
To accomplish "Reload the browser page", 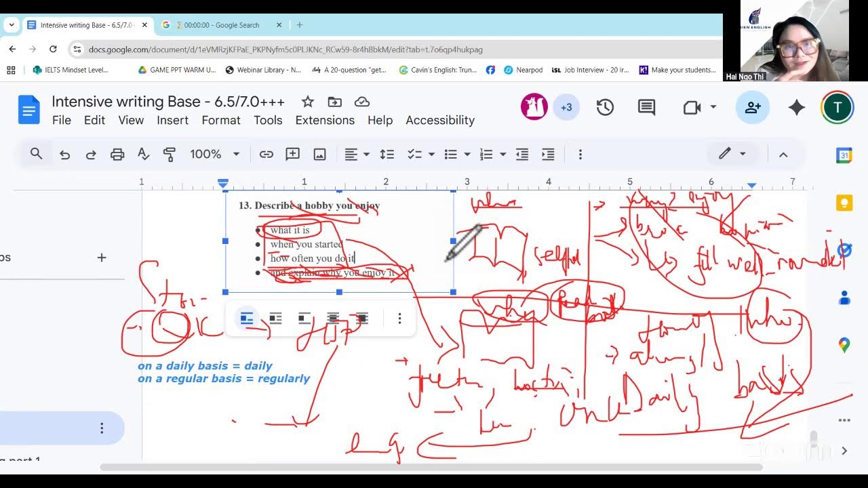I will [x=53, y=49].
